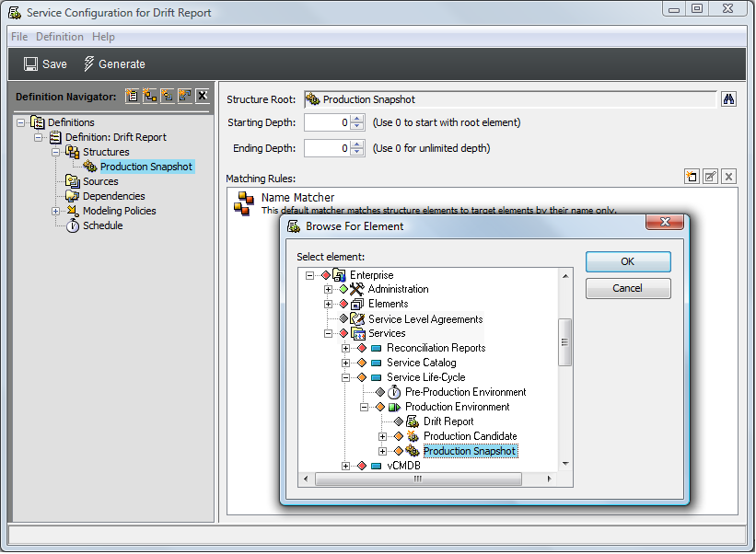Viewport: 756px width, 554px height.
Task: Collapse the Enterprise node
Action: click(310, 275)
